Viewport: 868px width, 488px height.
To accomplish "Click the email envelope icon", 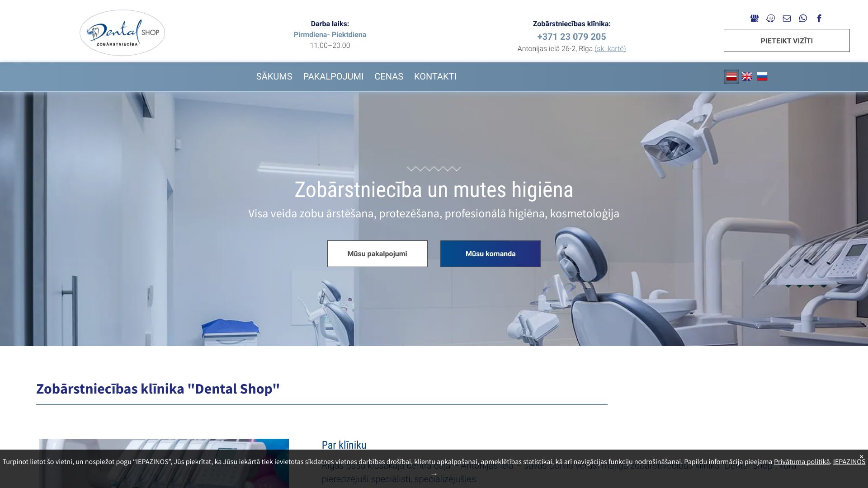I will click(787, 18).
